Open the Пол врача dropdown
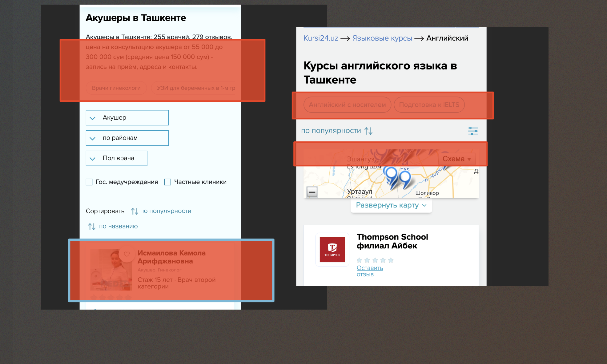The image size is (607, 364). click(116, 158)
